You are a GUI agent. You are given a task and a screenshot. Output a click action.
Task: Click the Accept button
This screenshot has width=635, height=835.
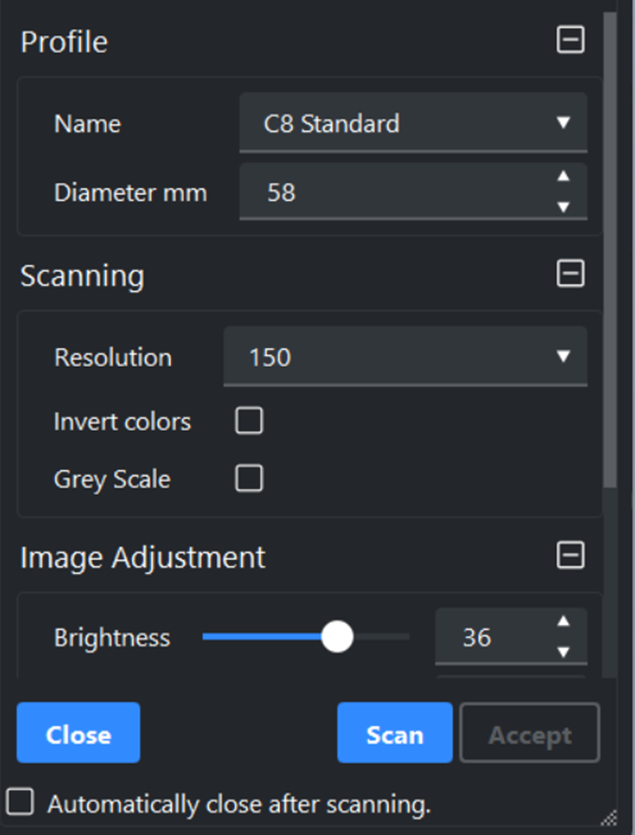[529, 735]
